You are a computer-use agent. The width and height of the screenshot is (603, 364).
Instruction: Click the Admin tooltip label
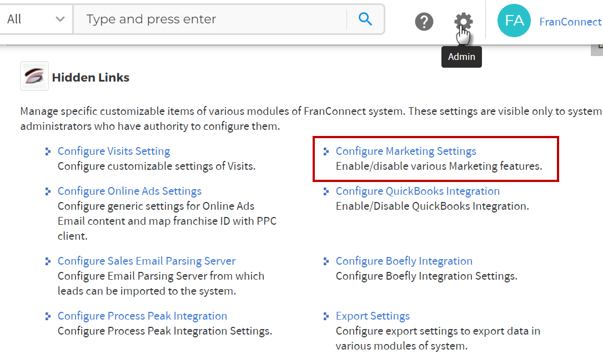tap(461, 57)
